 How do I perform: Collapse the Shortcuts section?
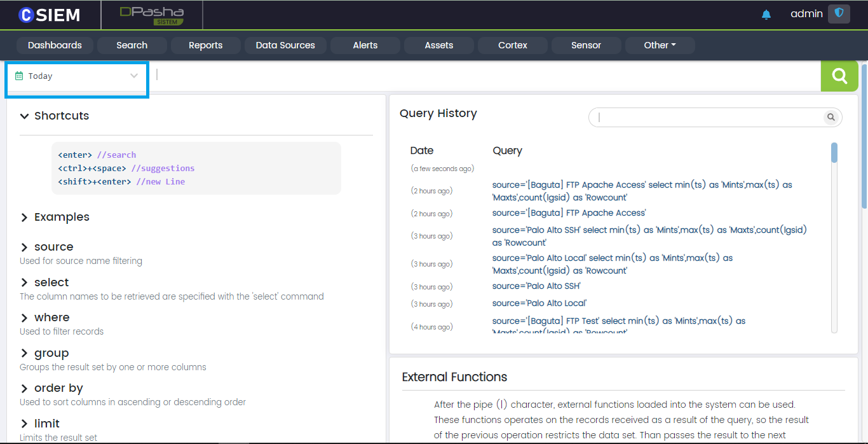click(25, 116)
